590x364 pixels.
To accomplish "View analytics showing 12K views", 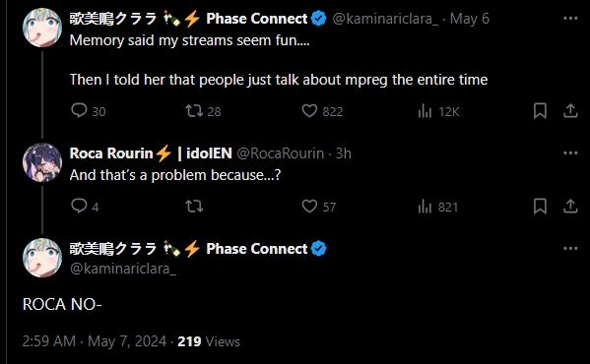I will click(x=425, y=111).
